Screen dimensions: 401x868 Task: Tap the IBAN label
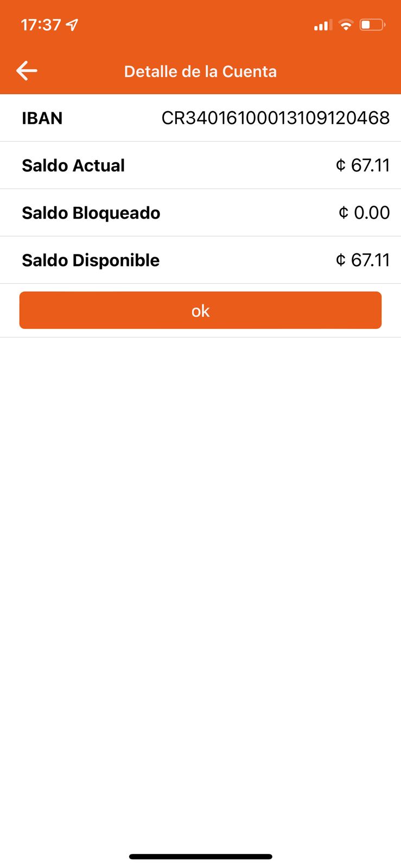42,118
